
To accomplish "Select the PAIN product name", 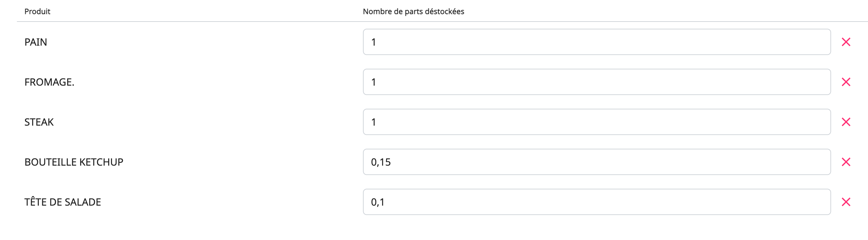I will (x=36, y=42).
